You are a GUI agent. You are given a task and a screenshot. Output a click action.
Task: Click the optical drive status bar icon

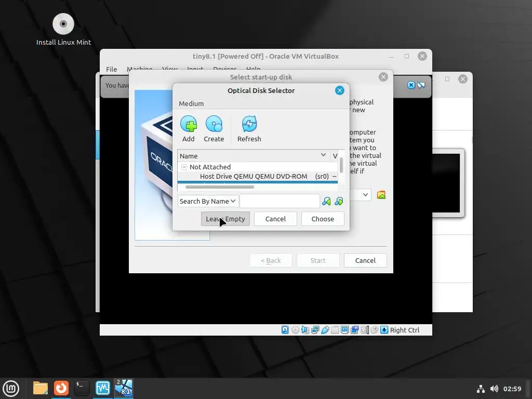pos(295,330)
